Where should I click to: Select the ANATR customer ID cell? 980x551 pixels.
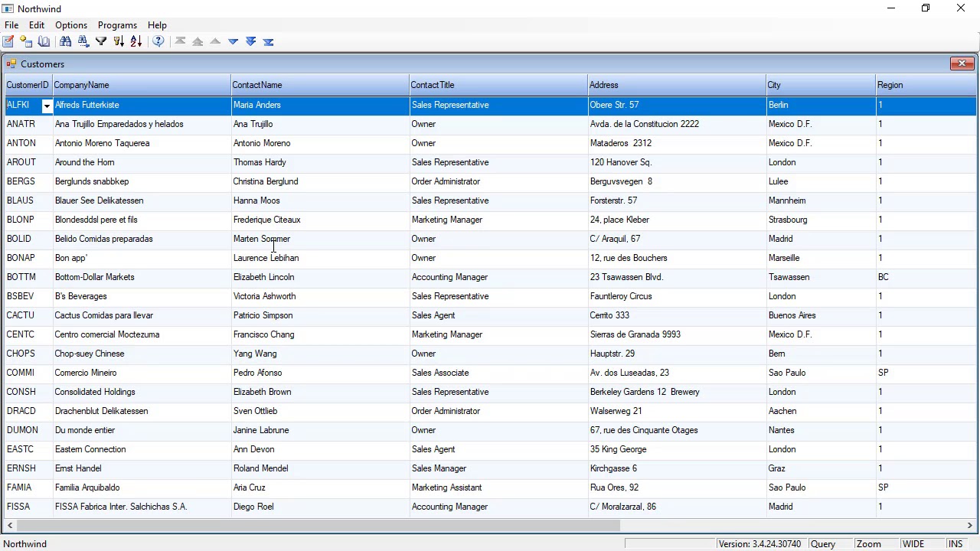point(28,124)
